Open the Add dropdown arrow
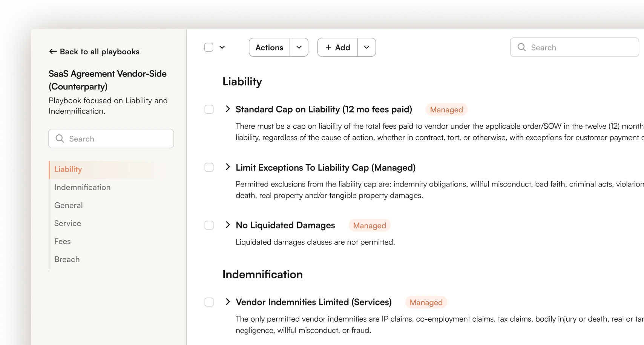644x345 pixels. [x=366, y=47]
